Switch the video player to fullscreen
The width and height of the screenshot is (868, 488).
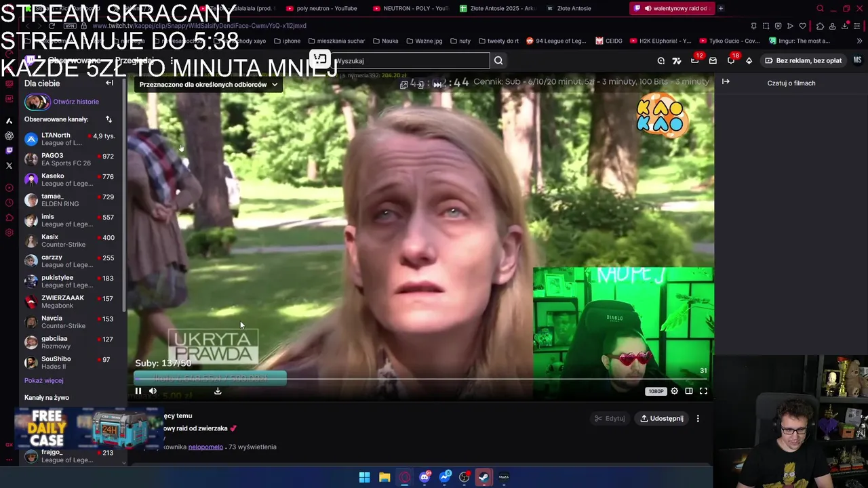pyautogui.click(x=703, y=391)
